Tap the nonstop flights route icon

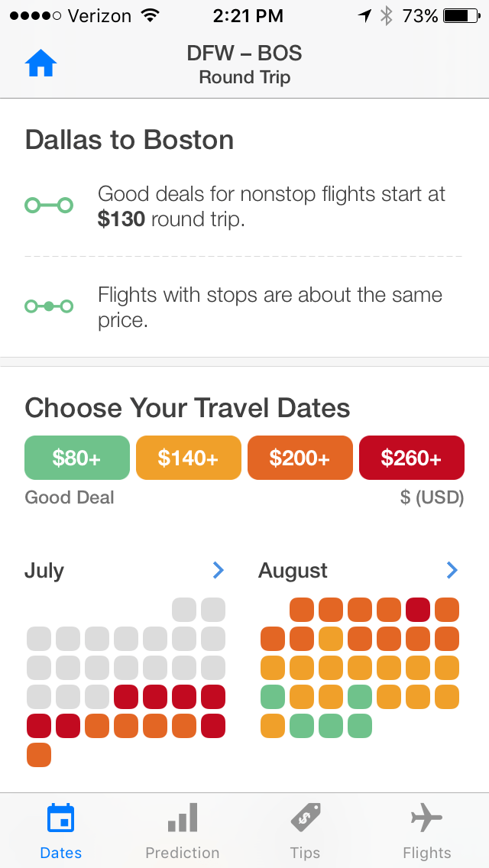coord(49,206)
